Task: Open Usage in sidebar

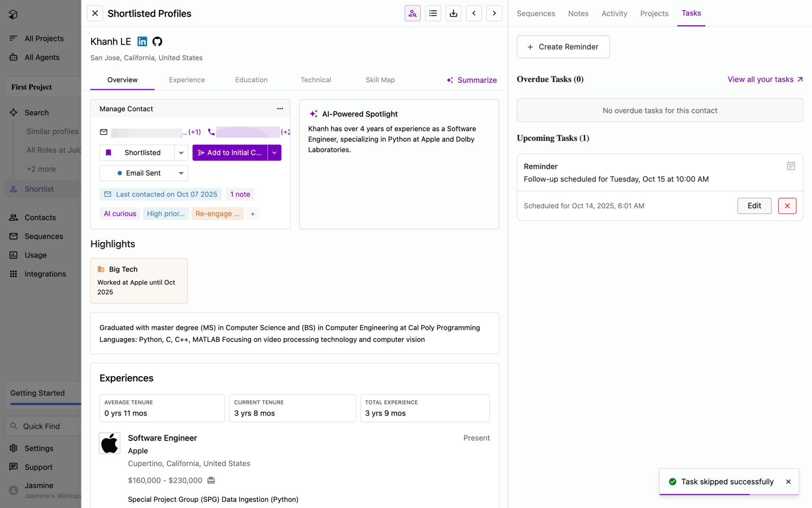Action: (x=36, y=255)
